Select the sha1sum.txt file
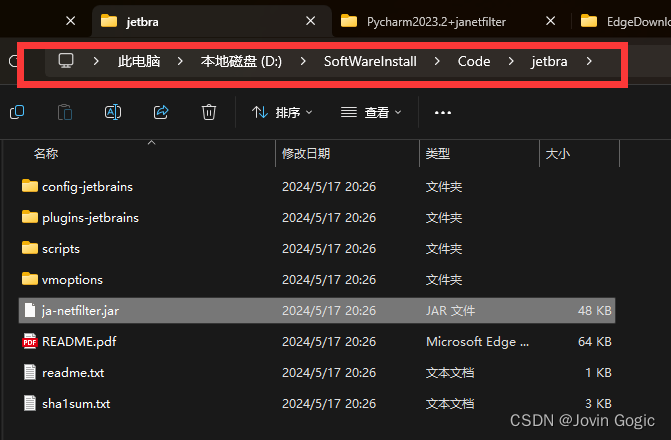Screen dimensions: 671x440 [317, 404]
